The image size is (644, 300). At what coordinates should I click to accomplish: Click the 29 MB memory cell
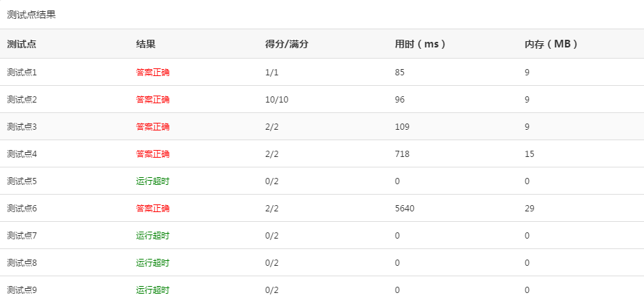pyautogui.click(x=530, y=208)
